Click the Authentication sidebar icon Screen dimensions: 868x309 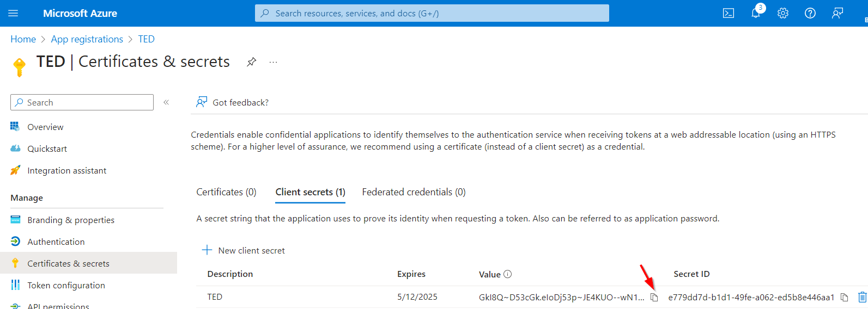(15, 242)
